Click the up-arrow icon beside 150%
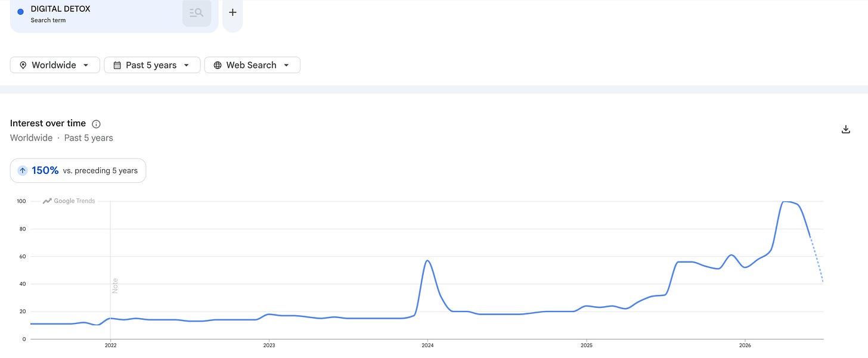The width and height of the screenshot is (868, 358). pos(23,170)
